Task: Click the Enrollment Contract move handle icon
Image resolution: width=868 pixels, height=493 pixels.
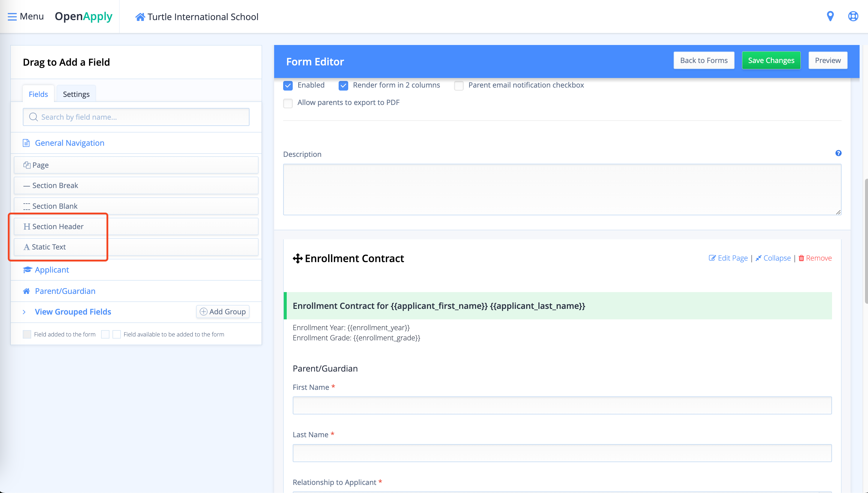Action: point(297,258)
